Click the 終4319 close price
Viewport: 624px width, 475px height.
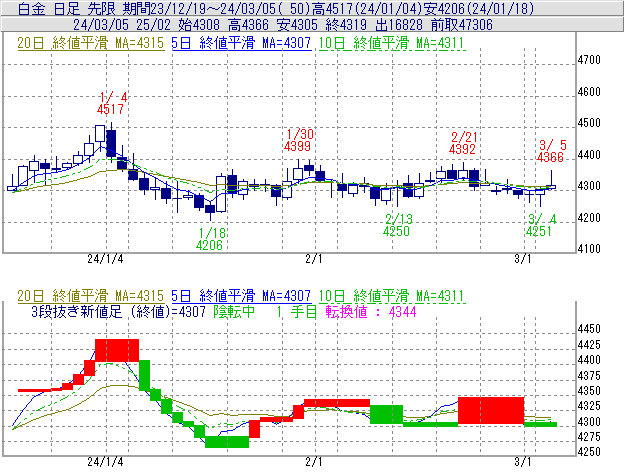346,25
